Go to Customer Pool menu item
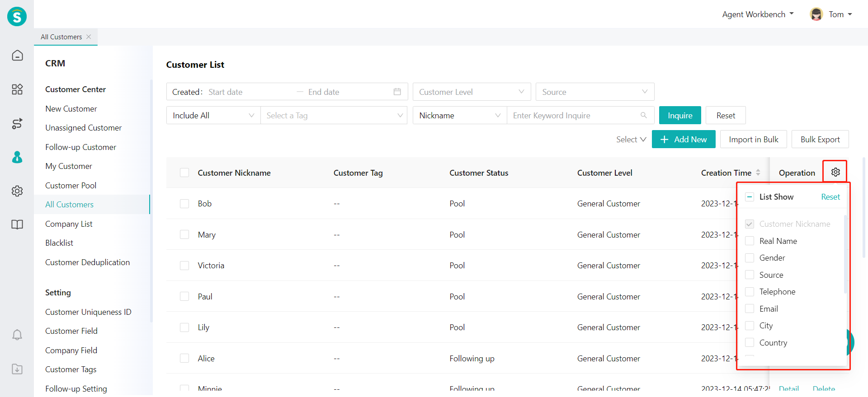Viewport: 868px width, 397px height. coord(71,186)
